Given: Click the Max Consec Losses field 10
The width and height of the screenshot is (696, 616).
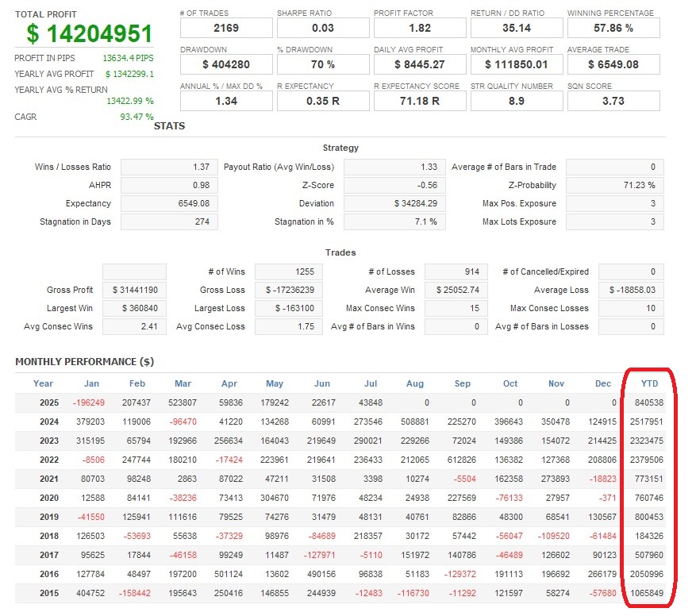Looking at the screenshot, I should (631, 308).
